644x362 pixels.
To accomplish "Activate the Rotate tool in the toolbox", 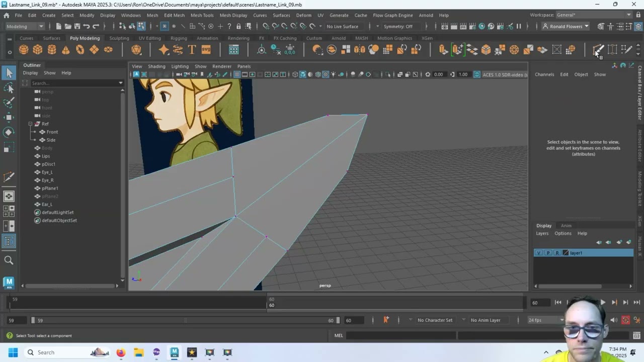I will pos(9,132).
